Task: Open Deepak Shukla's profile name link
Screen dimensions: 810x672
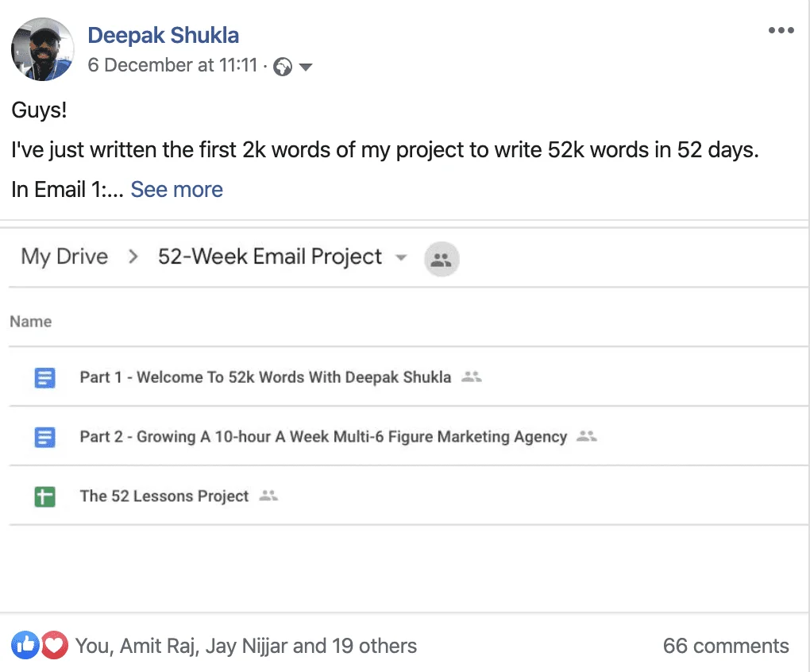Action: pos(164,35)
